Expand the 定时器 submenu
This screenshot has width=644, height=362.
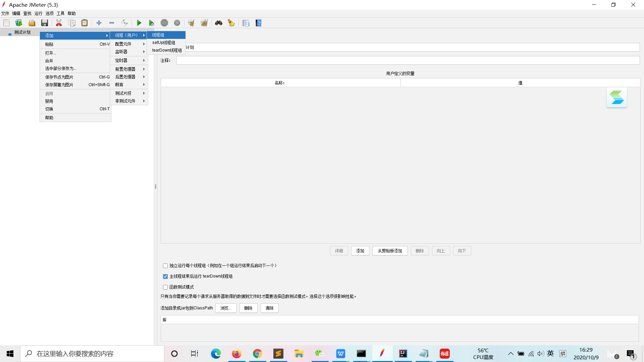(129, 60)
